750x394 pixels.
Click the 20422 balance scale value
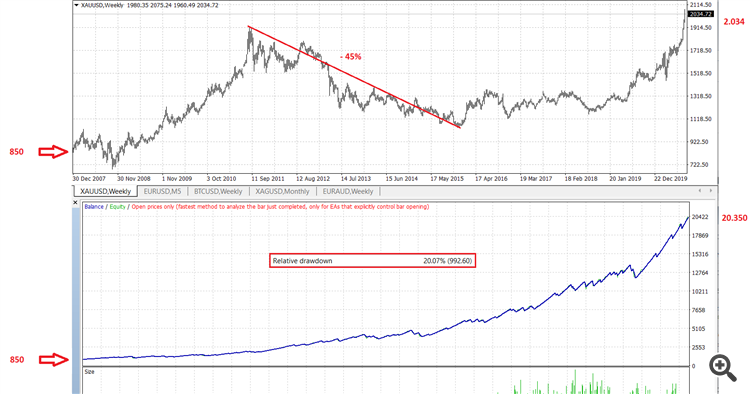[x=700, y=217]
